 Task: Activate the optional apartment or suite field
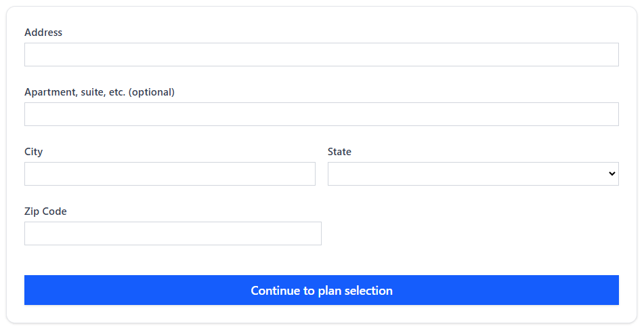[321, 115]
